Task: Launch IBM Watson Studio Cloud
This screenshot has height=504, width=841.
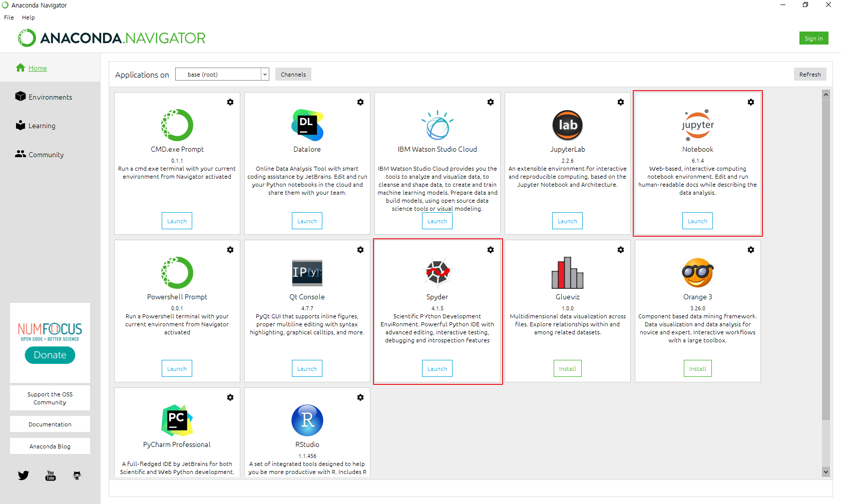Action: [x=438, y=221]
